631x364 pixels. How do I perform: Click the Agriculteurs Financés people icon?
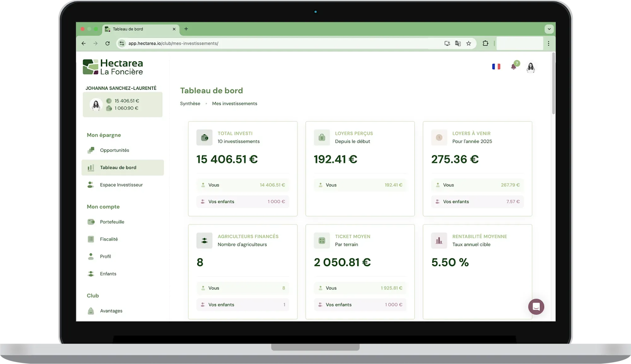(204, 241)
